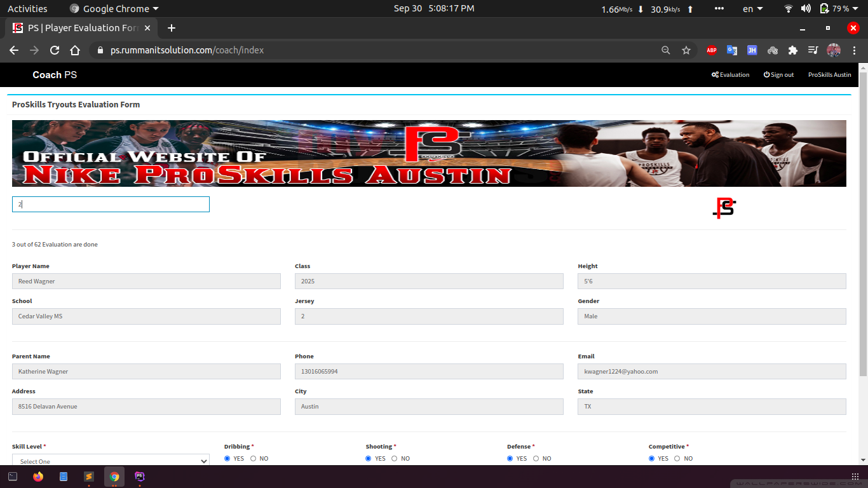Launch Firefox from the dock
This screenshot has height=488, width=868.
click(38, 477)
